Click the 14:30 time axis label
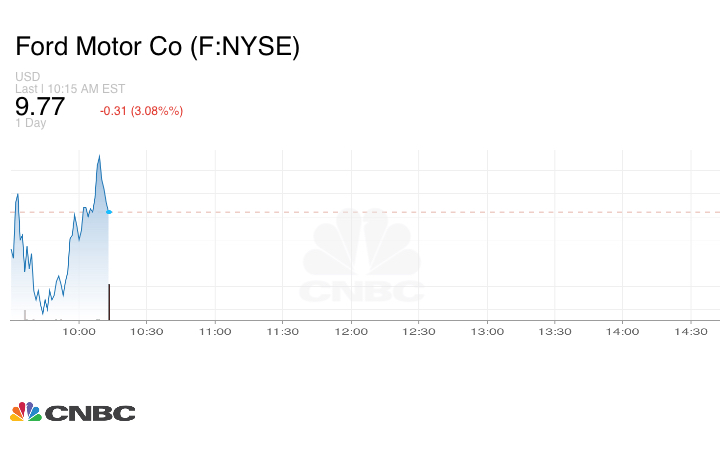Viewport: 720px width, 450px height. 691,331
